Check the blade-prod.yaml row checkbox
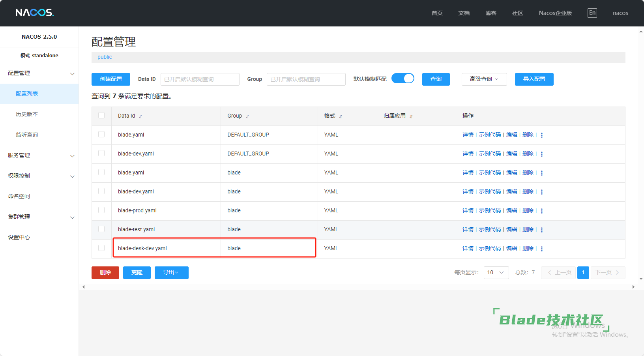 [101, 210]
